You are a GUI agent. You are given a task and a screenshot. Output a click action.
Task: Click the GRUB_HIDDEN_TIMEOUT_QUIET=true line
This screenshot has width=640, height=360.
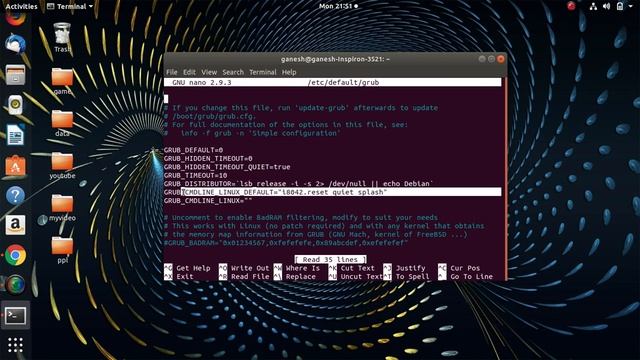[227, 167]
